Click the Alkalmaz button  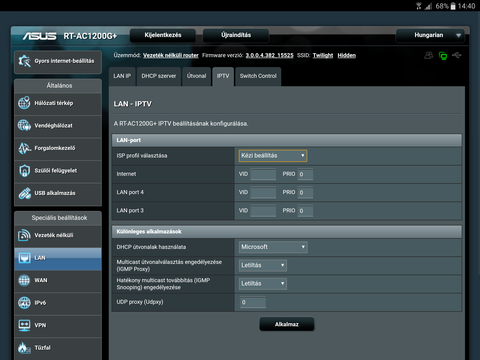287,324
